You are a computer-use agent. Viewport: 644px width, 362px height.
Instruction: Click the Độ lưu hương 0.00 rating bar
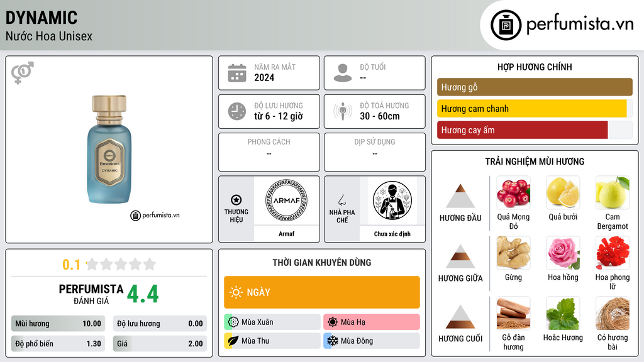point(160,324)
